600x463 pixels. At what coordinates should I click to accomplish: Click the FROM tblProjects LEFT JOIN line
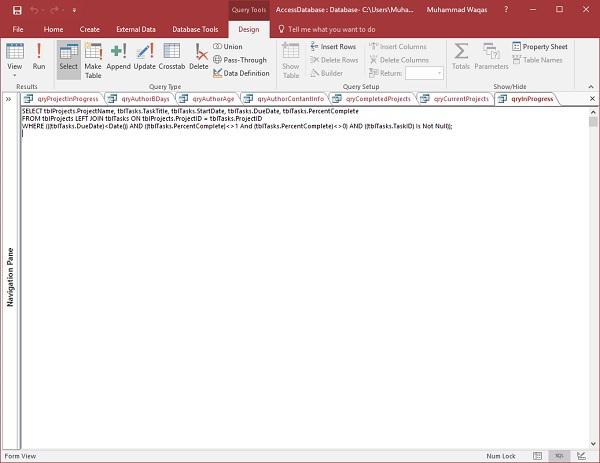tap(142, 119)
